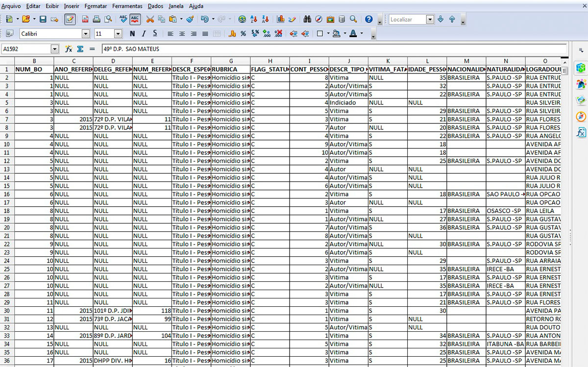
Task: Expand the Name Box dropdown arrow
Action: click(x=54, y=49)
